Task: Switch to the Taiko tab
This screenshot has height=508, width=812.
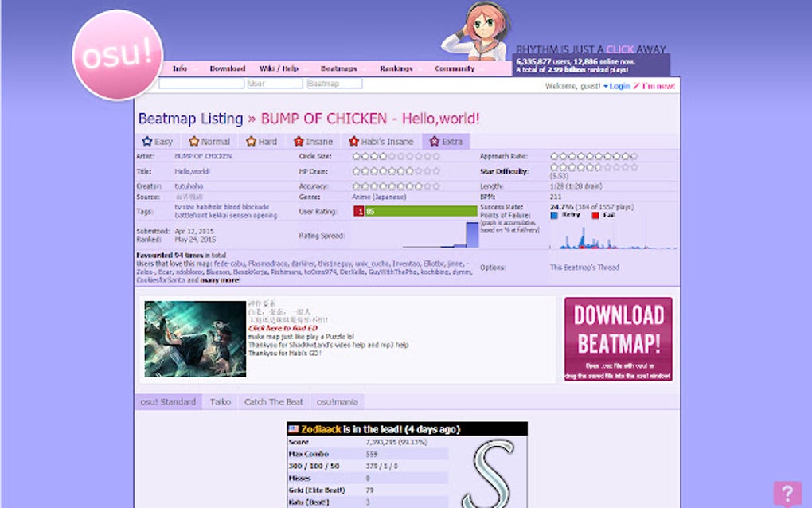Action: (220, 402)
